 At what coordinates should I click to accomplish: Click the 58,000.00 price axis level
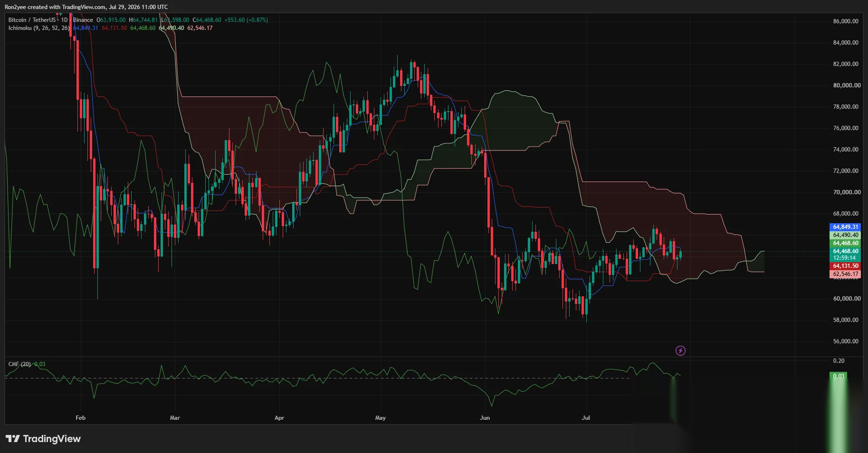pos(846,320)
